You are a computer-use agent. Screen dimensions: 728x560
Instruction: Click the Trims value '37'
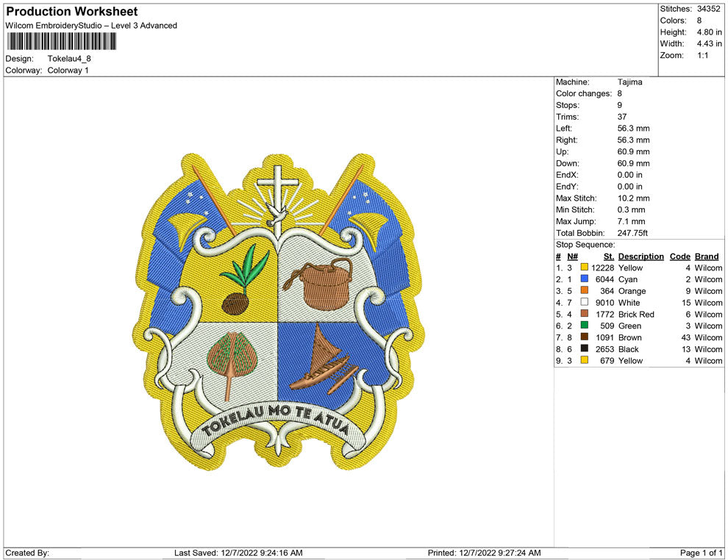coord(621,116)
